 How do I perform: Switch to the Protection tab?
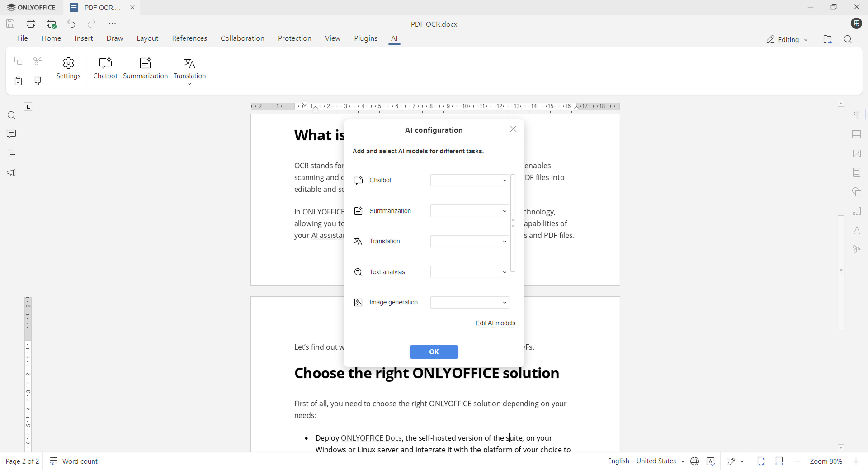coord(295,39)
